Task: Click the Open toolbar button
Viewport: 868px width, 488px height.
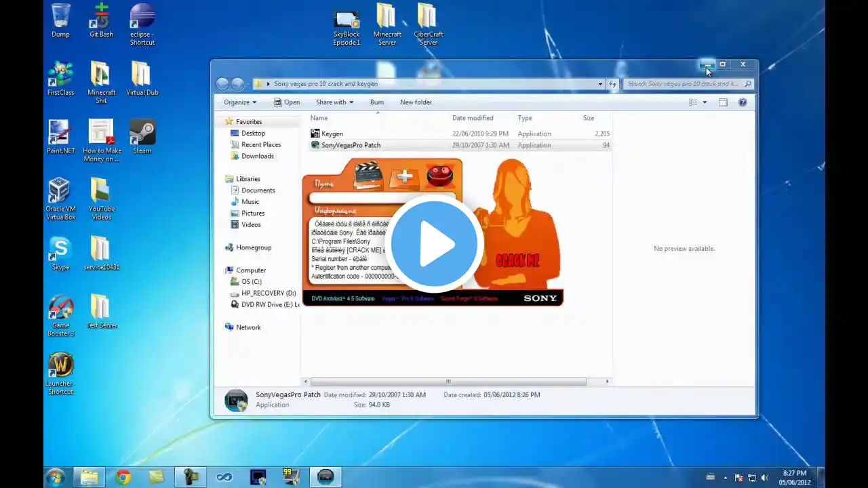Action: (x=287, y=102)
